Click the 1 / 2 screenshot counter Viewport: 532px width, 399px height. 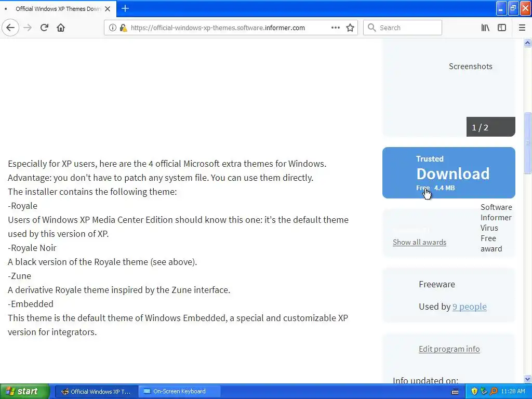490,127
